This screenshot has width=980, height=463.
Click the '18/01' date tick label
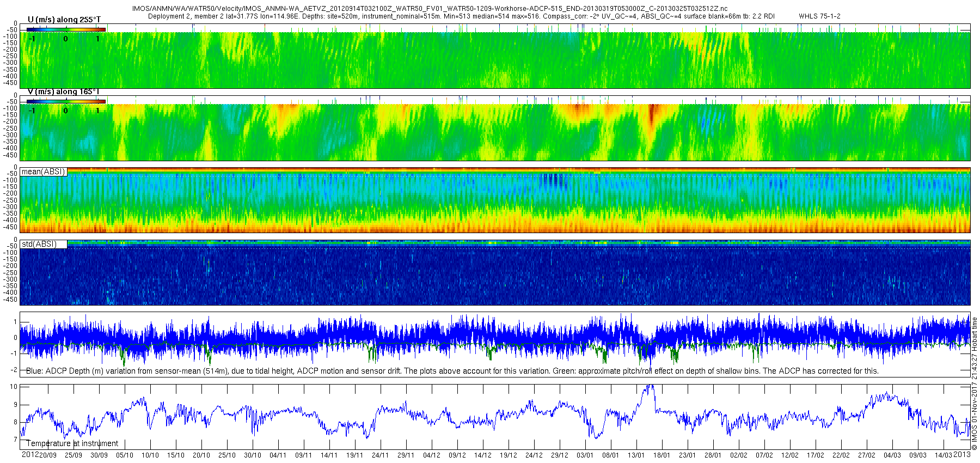coord(662,455)
